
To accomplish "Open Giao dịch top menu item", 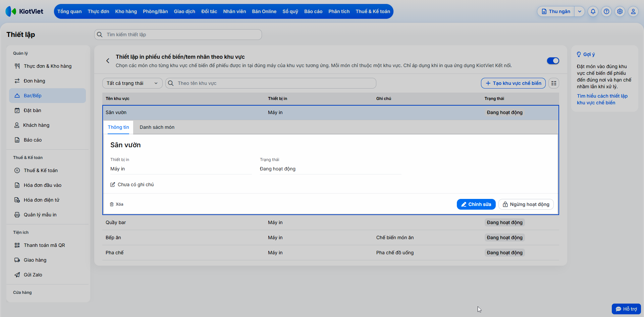I will tap(184, 11).
